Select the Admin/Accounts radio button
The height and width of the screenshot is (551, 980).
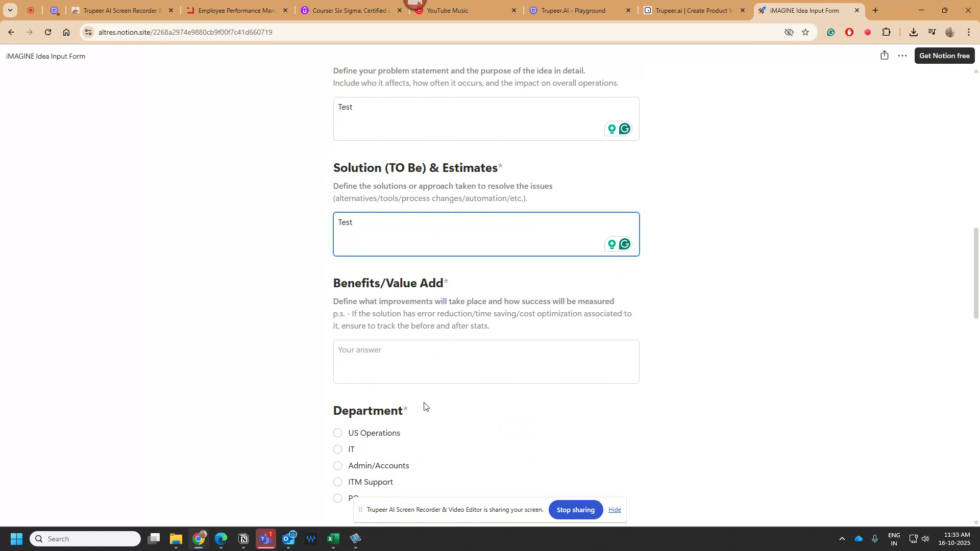coord(337,465)
